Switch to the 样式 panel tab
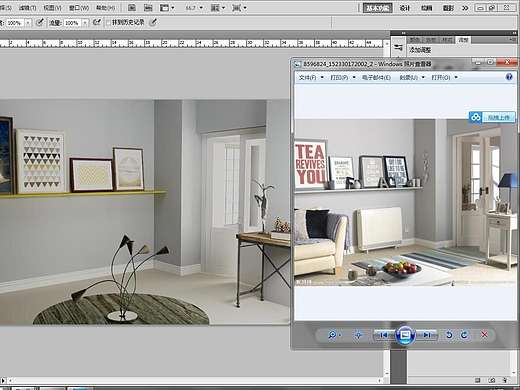This screenshot has height=390, width=520. click(x=447, y=40)
